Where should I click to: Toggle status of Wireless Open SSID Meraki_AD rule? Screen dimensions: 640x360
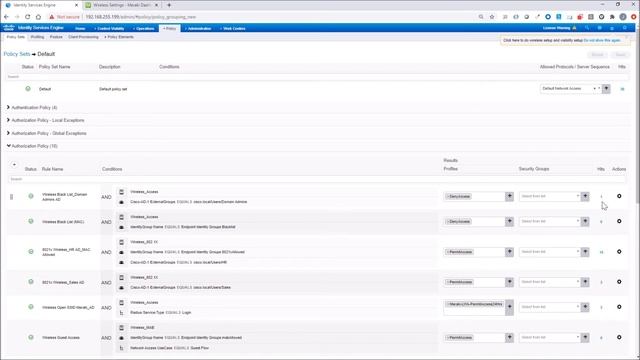31,307
